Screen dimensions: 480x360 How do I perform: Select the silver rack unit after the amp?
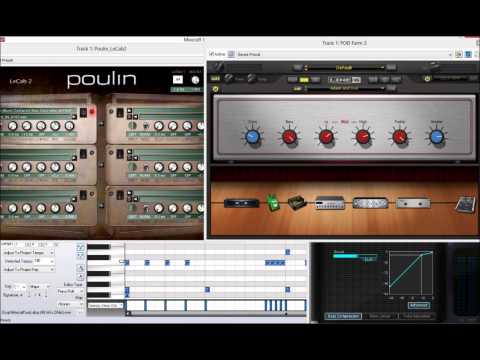pyautogui.click(x=370, y=203)
